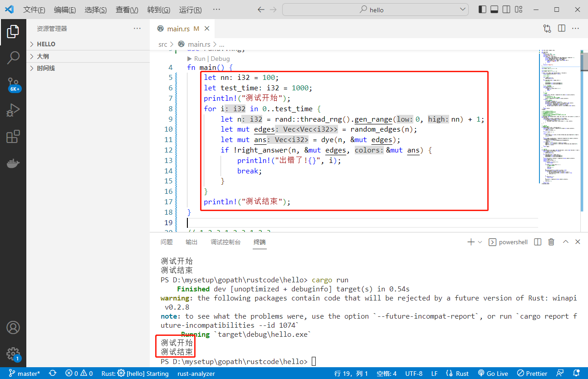Screen dimensions: 588x379
Task: Open the Search view in activity bar
Action: click(x=13, y=58)
